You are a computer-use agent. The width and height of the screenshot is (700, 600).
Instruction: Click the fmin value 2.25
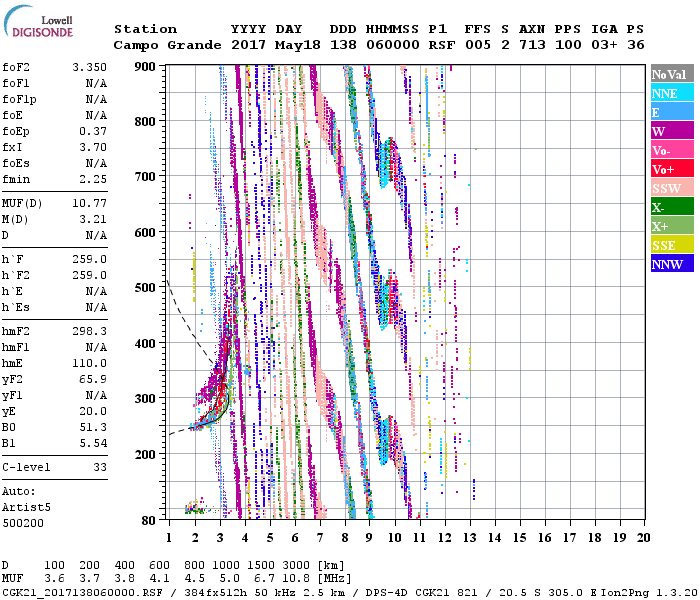[93, 179]
